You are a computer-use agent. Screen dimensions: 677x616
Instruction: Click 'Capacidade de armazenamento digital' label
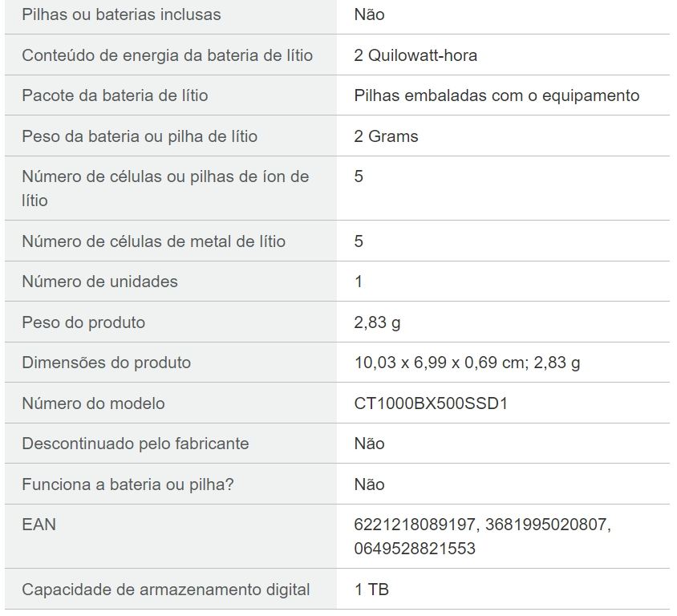point(166,590)
